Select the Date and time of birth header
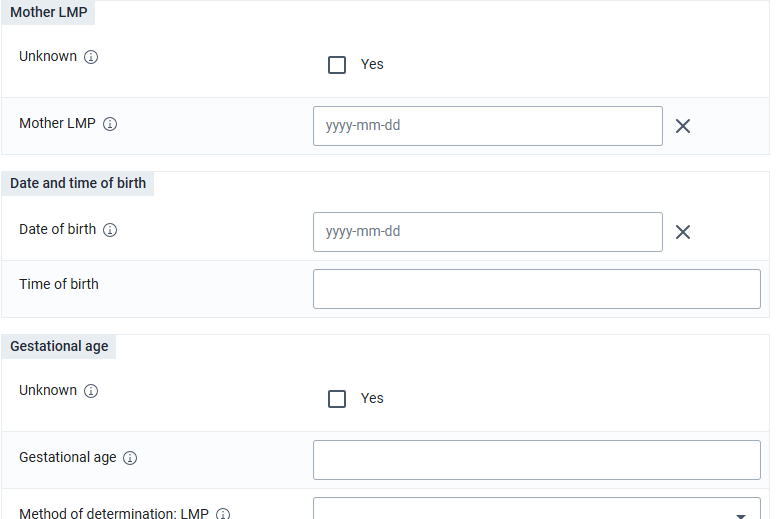Viewport: 784px width, 519px height. click(x=78, y=184)
